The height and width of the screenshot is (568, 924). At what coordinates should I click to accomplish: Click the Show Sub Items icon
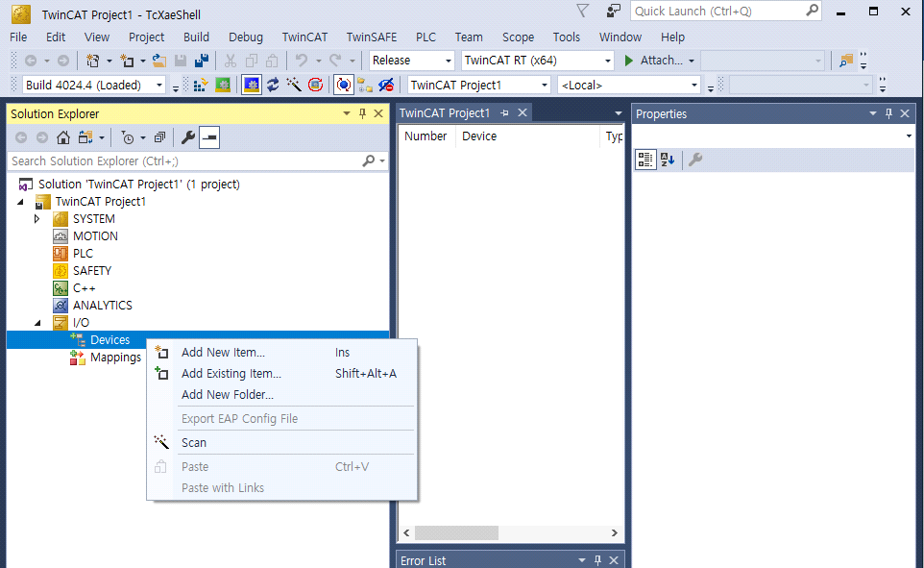365,85
